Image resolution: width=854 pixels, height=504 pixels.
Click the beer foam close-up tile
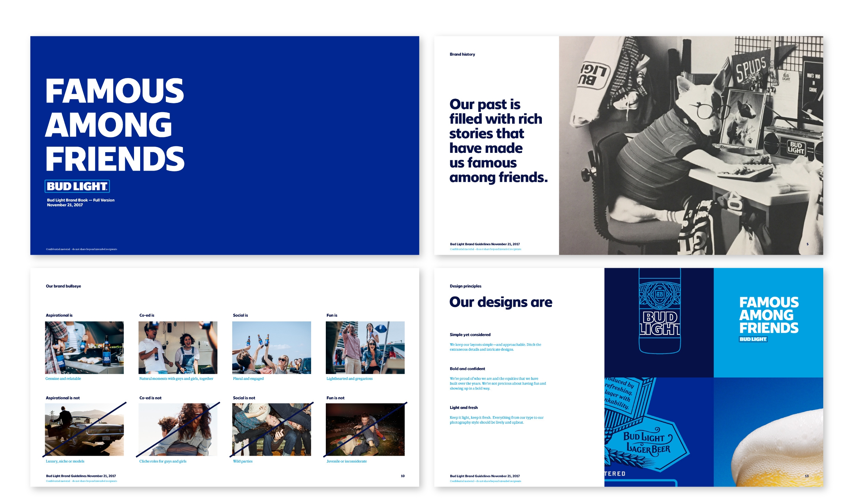[x=768, y=432]
